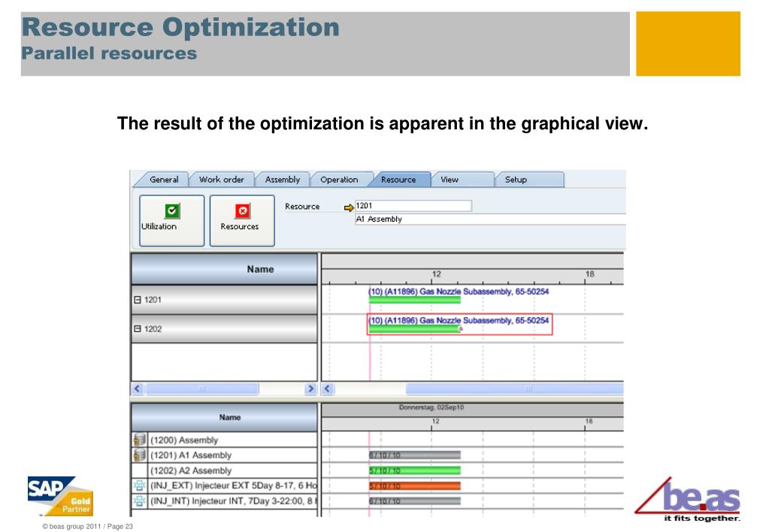This screenshot has width=769, height=532.
Task: Click the INJ_EXT Injecteur resource group icon
Action: click(x=138, y=485)
